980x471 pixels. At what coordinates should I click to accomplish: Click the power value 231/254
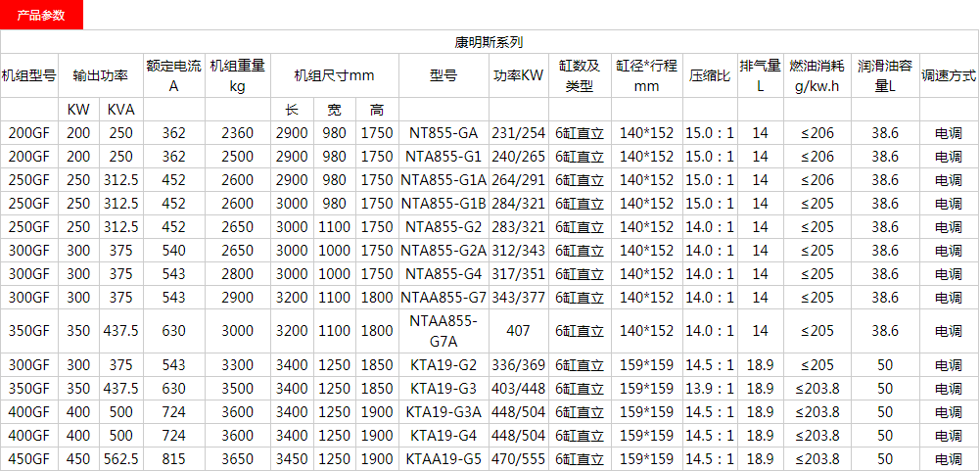coord(518,133)
